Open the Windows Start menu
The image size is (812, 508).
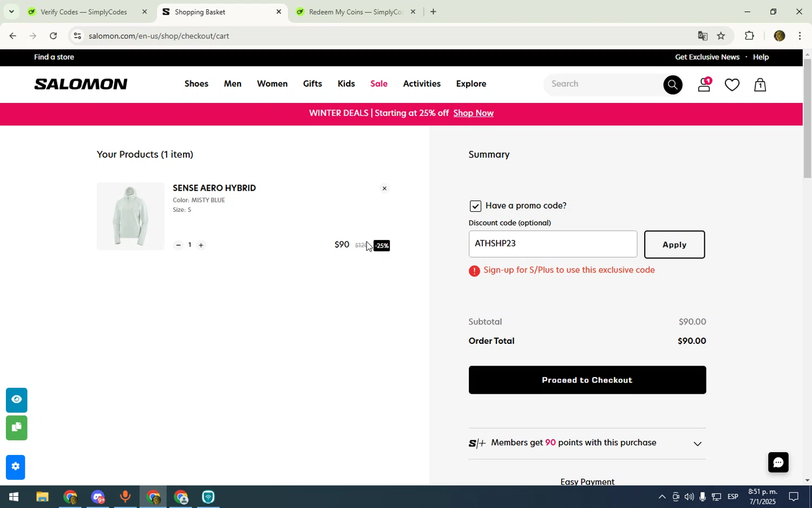click(x=13, y=497)
